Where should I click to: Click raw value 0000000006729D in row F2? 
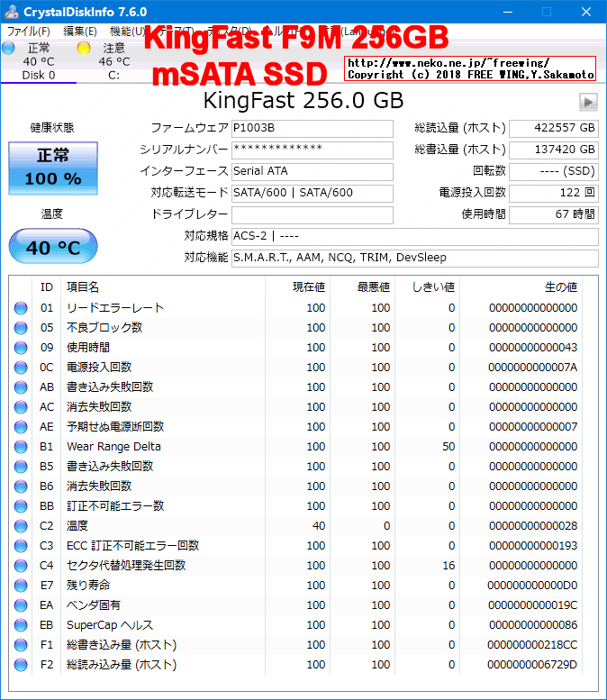click(x=532, y=665)
